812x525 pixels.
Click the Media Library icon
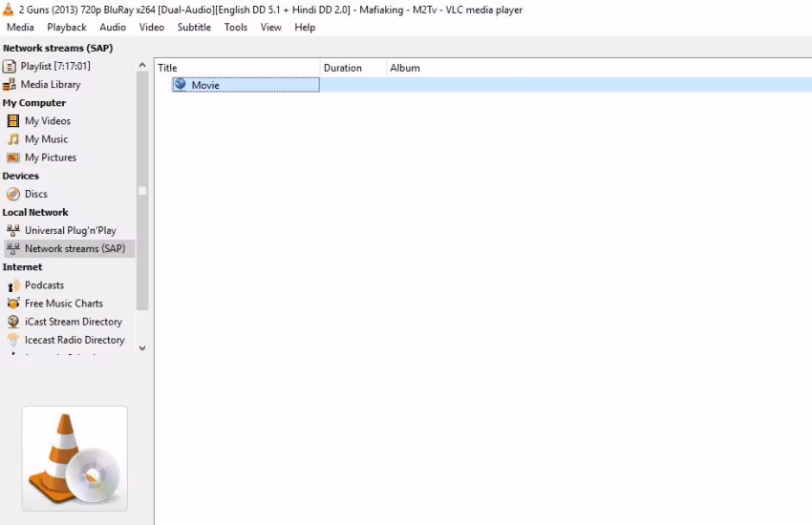[x=10, y=85]
